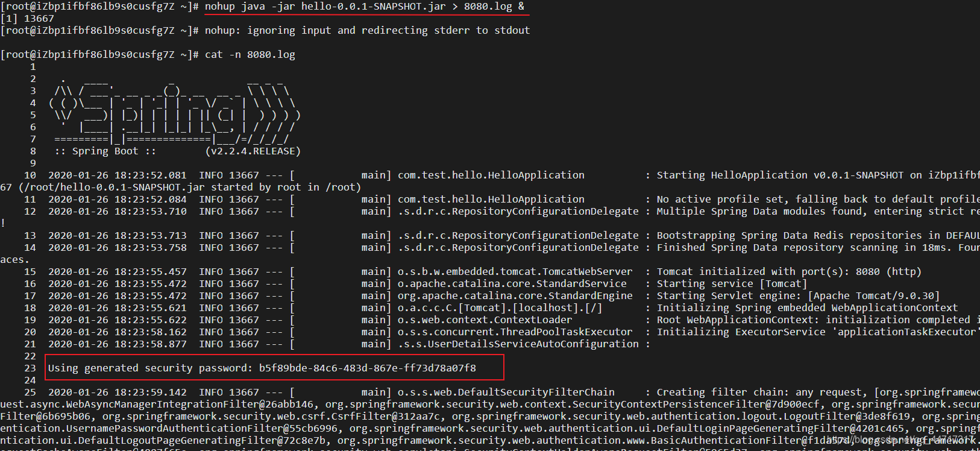Click timestamp '2020-01-26 18:23:53.710'
Screen dimensions: 980x451
[x=118, y=211]
